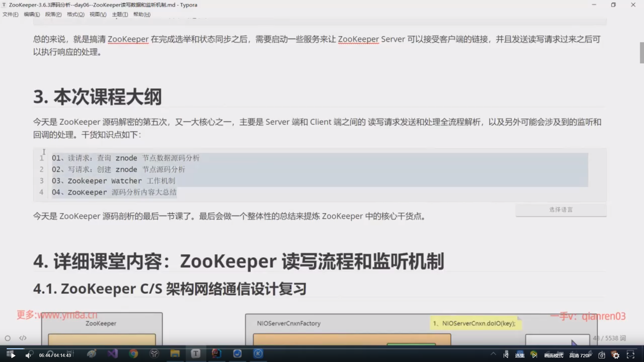Skip to the next video episode
Viewport: 644px width, 362px height.
click(x=534, y=356)
